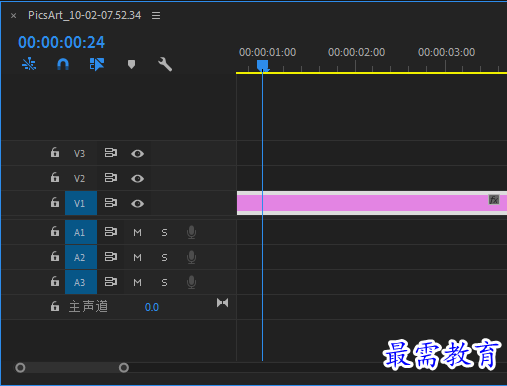Enable voice-over record on track A3
Screen dimensions: 507x386
[x=191, y=282]
